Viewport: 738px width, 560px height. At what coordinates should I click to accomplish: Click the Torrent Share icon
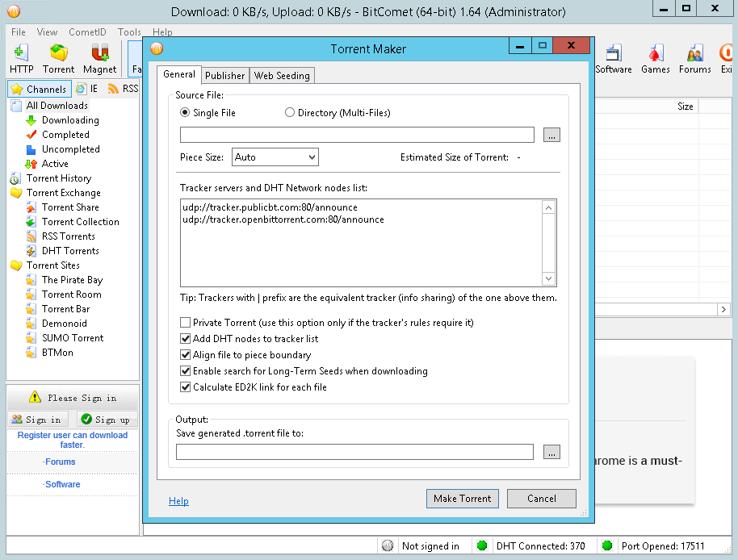tap(31, 207)
